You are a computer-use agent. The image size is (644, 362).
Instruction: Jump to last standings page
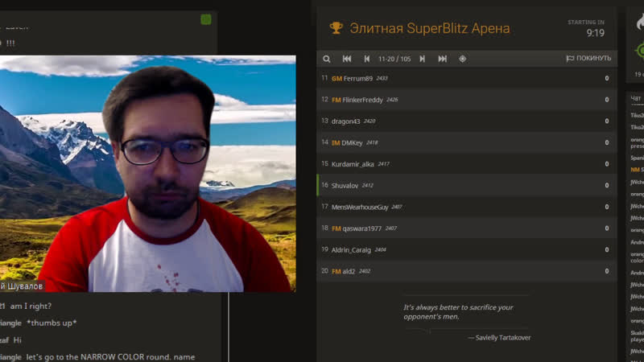point(442,59)
